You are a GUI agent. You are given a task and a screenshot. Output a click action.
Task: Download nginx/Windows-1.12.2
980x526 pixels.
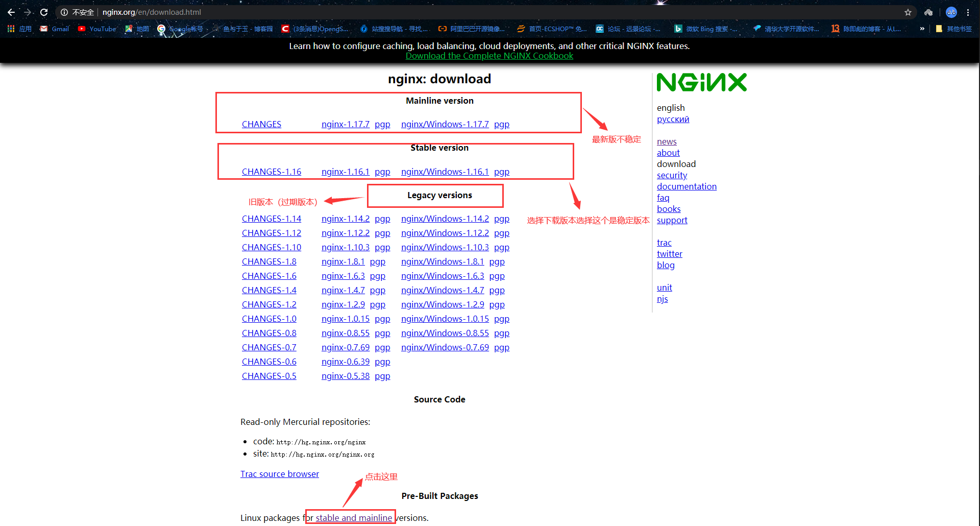[x=445, y=233]
